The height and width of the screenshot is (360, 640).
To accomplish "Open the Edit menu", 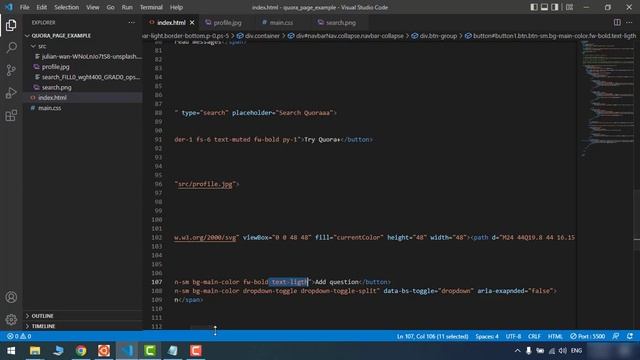I will coord(42,7).
